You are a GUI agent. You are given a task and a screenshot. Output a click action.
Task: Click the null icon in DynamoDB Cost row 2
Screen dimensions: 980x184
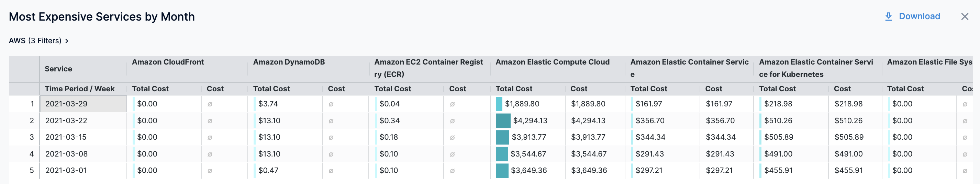coord(331,121)
